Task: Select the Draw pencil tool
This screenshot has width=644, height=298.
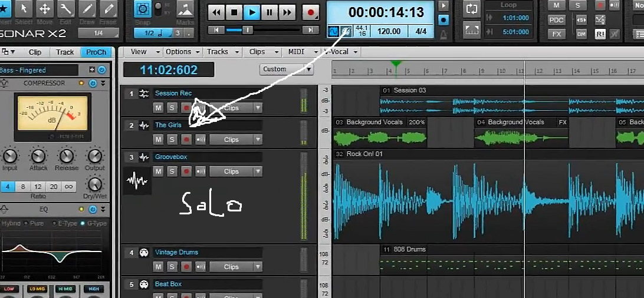Action: (x=87, y=9)
